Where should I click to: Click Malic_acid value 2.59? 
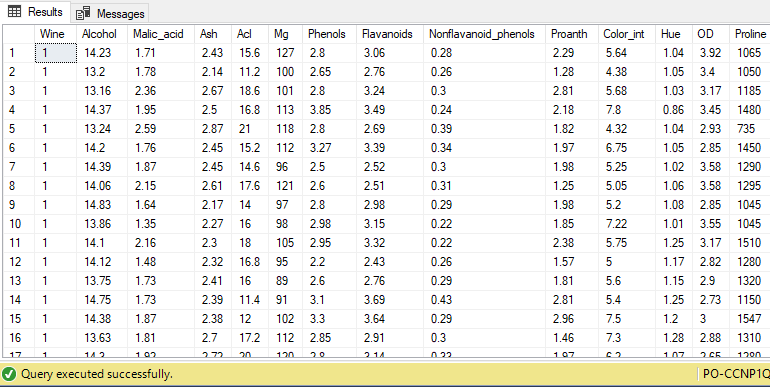click(x=145, y=129)
